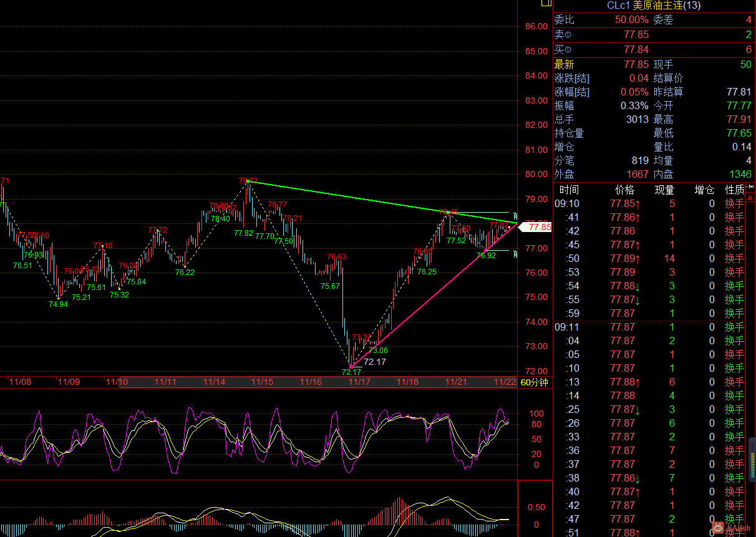Click the 卖① ask price 77.85
756x537 pixels.
636,35
